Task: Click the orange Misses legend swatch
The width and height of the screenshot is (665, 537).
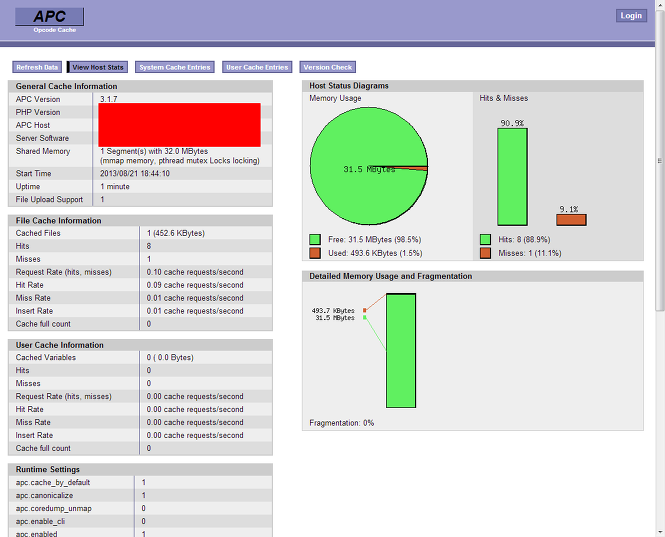Action: [x=485, y=253]
